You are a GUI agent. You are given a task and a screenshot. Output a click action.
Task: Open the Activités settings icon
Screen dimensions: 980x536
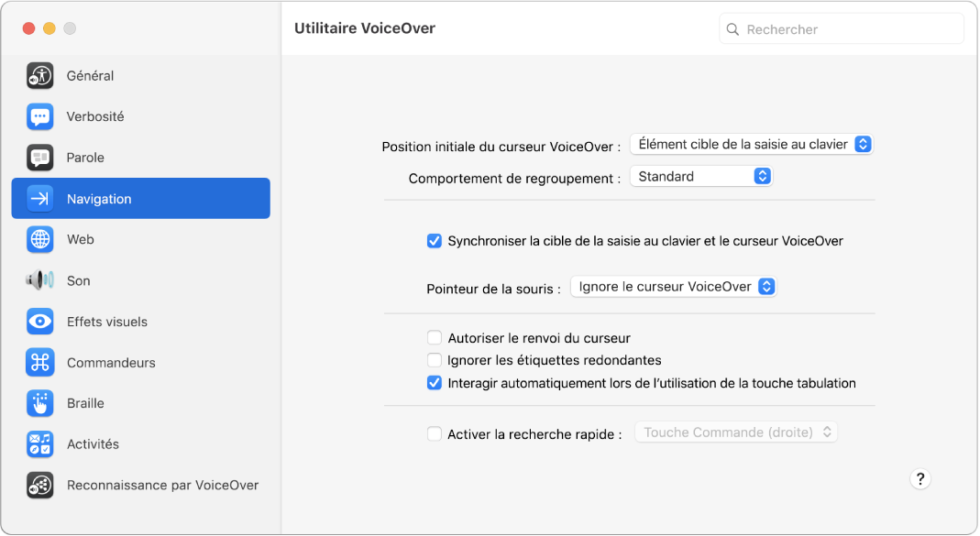point(39,444)
